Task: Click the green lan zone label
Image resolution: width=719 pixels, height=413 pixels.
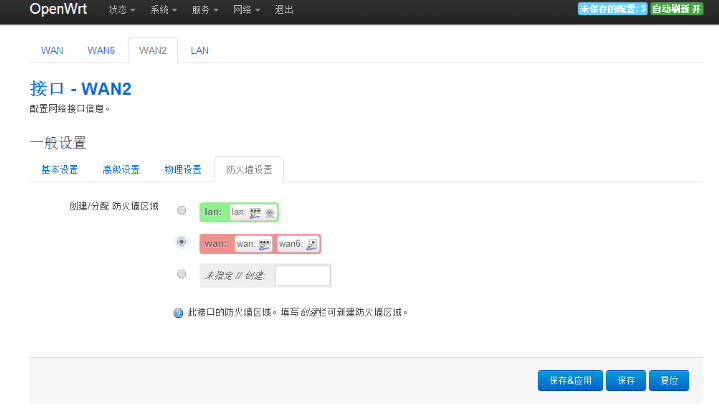Action: point(213,212)
